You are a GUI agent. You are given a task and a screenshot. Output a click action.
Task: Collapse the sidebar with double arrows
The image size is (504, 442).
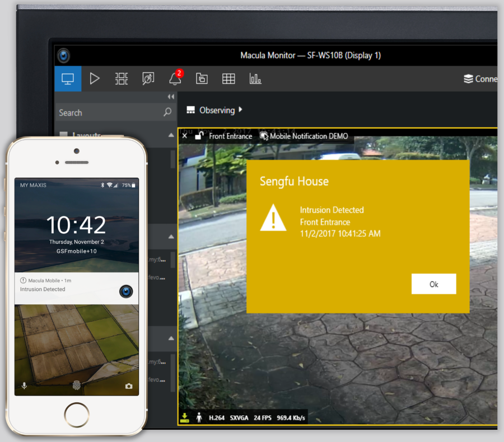coord(171,97)
